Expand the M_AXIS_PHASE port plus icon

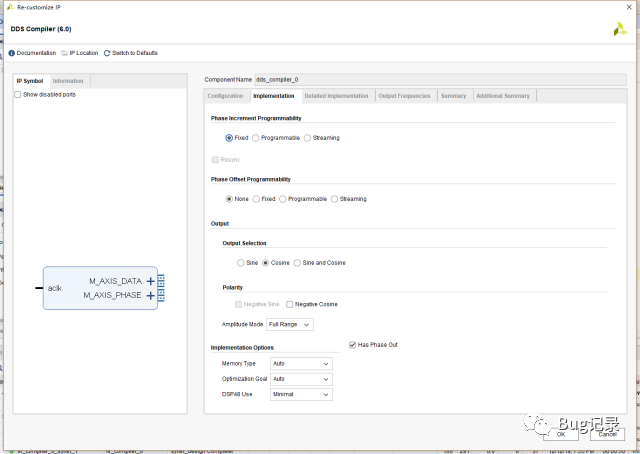tap(151, 296)
